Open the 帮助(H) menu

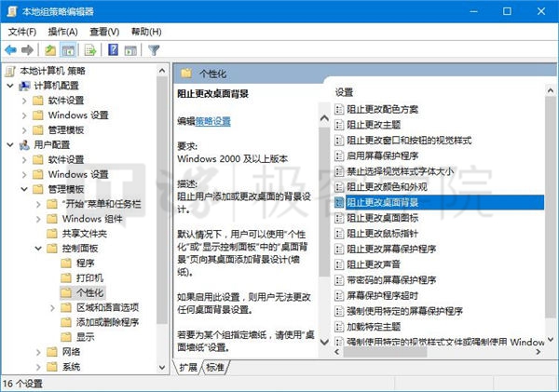146,32
